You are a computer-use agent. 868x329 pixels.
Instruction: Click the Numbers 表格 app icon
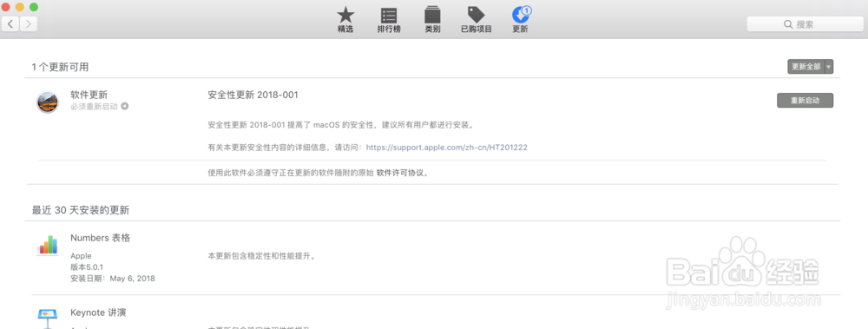coord(48,246)
